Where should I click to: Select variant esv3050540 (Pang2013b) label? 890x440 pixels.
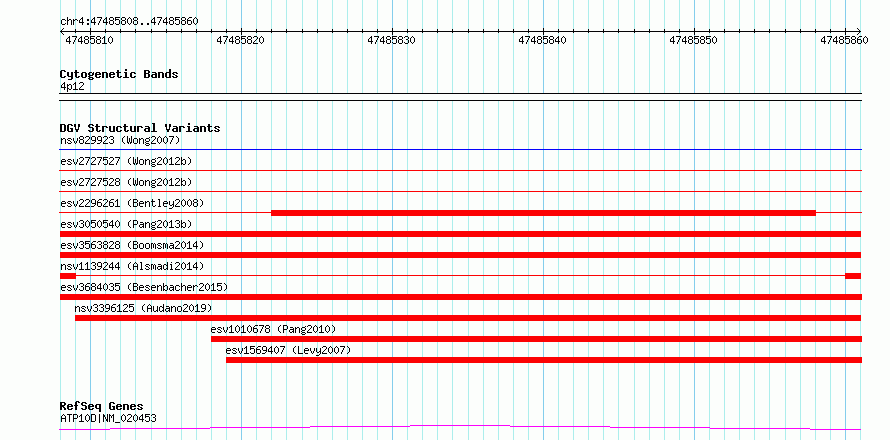pyautogui.click(x=126, y=224)
